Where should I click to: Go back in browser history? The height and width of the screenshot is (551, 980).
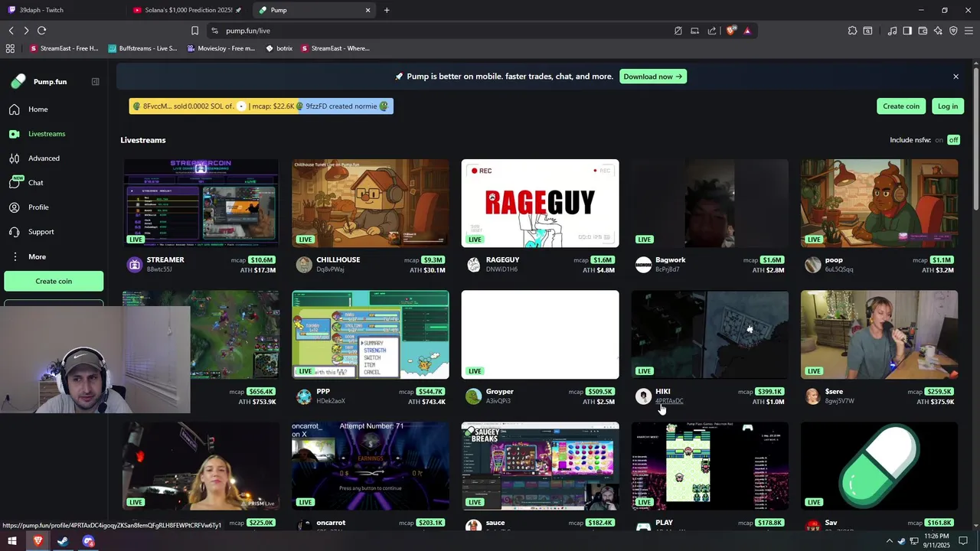pyautogui.click(x=11, y=31)
